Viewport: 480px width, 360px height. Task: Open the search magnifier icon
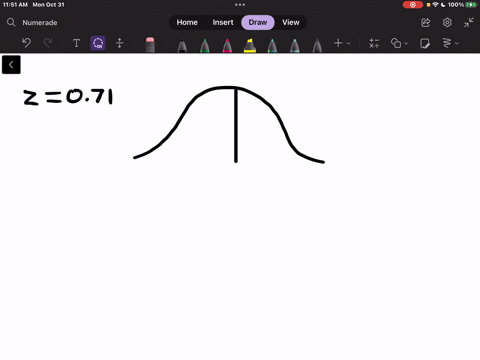point(11,22)
